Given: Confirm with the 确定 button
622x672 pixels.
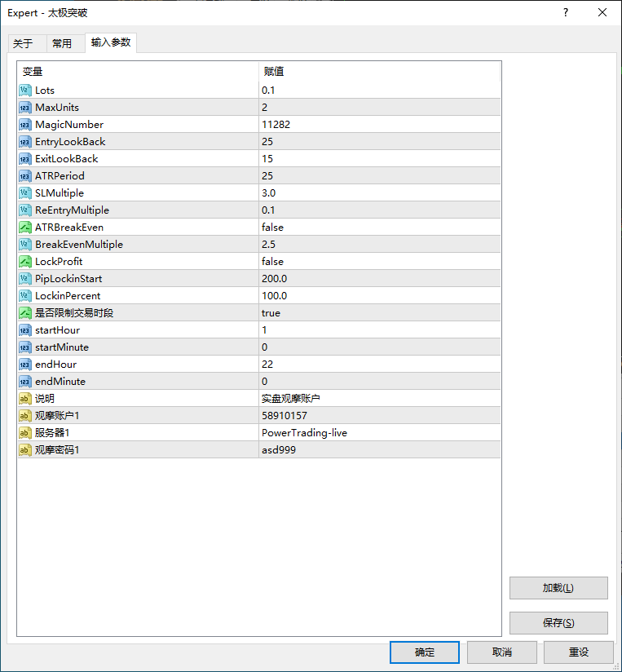Looking at the screenshot, I should [425, 652].
